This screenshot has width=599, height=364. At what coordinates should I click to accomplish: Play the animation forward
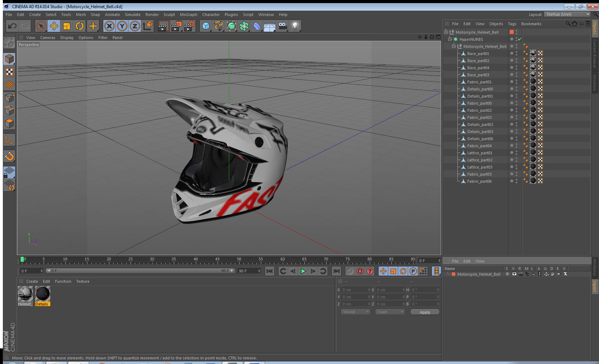pyautogui.click(x=303, y=271)
